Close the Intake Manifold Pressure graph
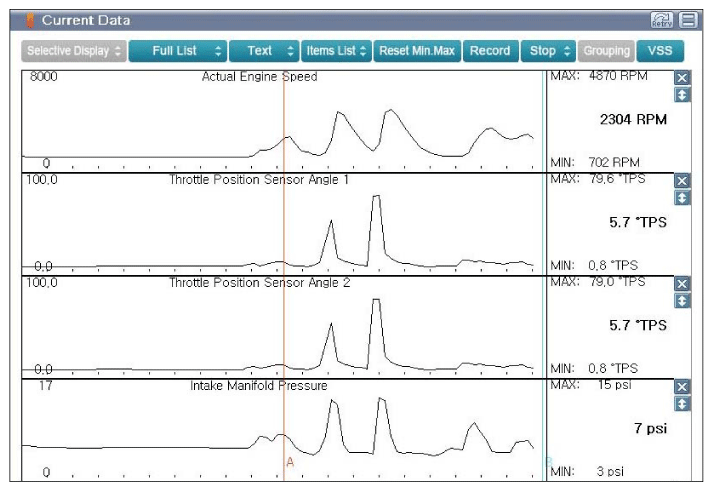The width and height of the screenshot is (713, 491). click(682, 387)
